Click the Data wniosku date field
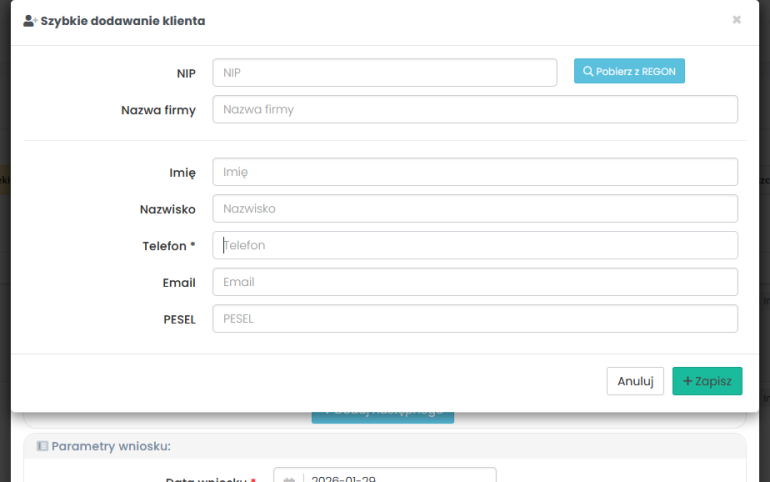 (398, 478)
